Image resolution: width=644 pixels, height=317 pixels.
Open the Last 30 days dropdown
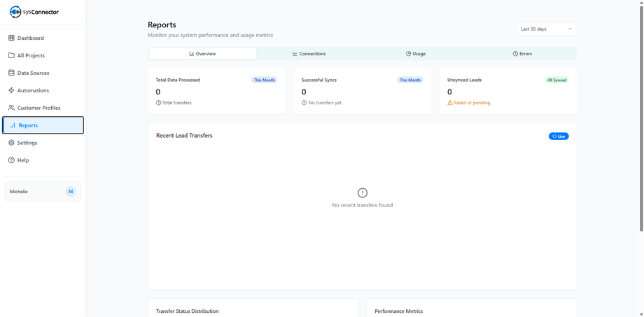tap(546, 29)
